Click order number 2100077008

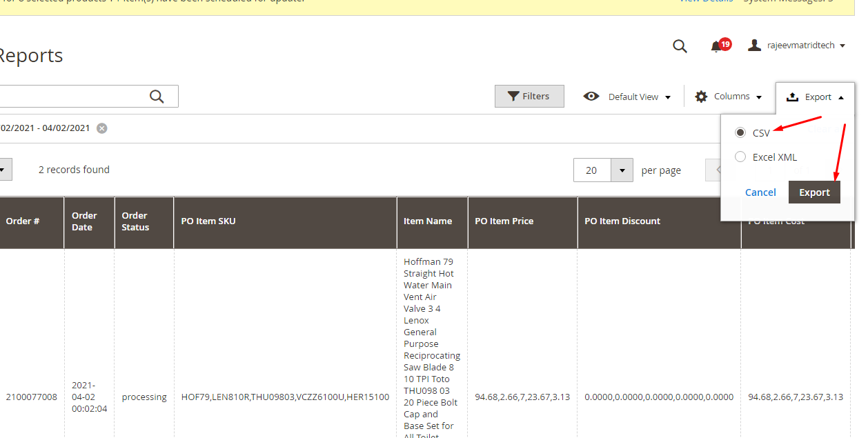pyautogui.click(x=32, y=397)
